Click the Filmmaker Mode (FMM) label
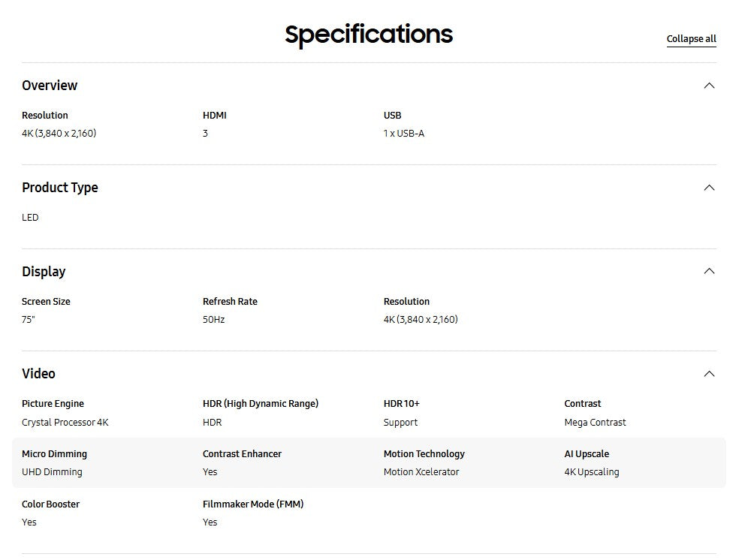The height and width of the screenshot is (560, 751). (253, 504)
